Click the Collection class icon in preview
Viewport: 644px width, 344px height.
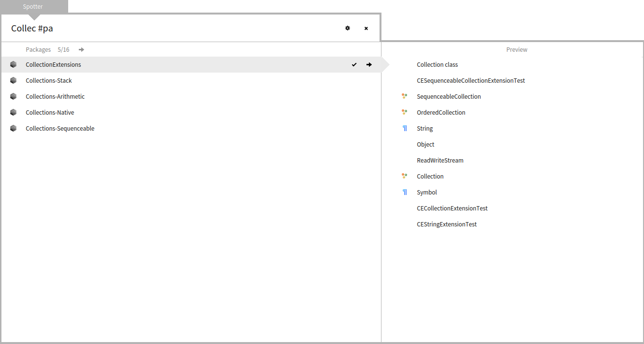pyautogui.click(x=405, y=176)
